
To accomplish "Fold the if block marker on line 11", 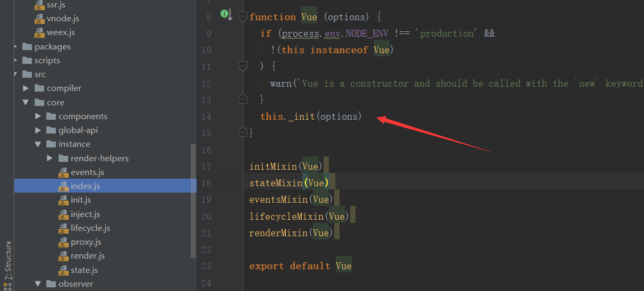I will click(243, 66).
